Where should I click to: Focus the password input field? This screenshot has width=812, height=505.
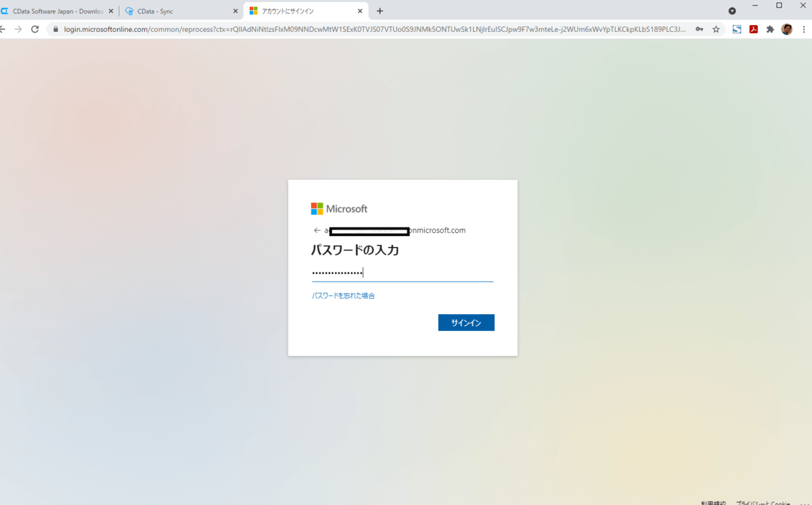[x=403, y=273]
